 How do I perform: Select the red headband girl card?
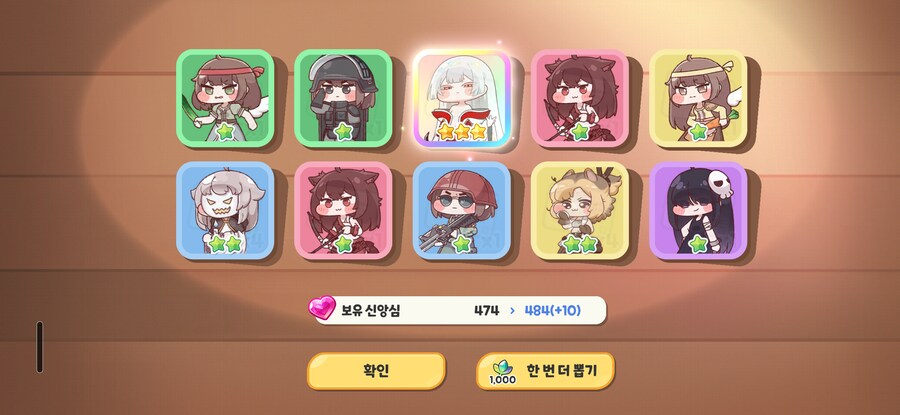pos(225,98)
